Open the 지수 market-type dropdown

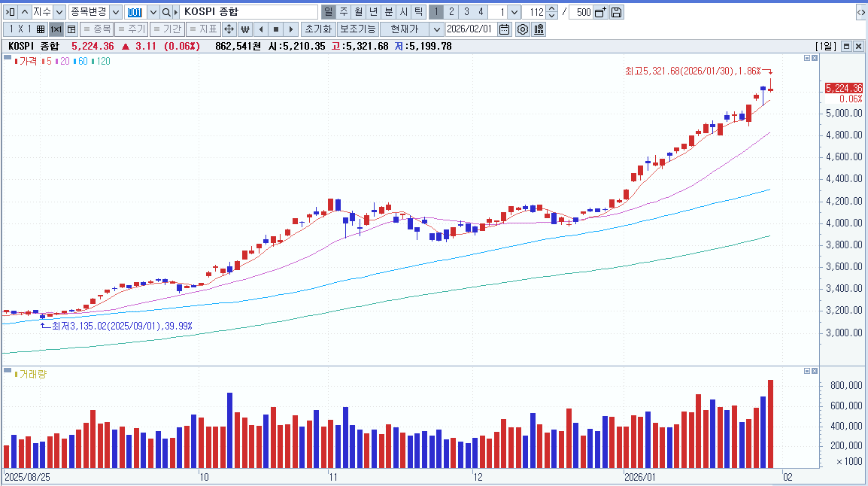pyautogui.click(x=59, y=11)
